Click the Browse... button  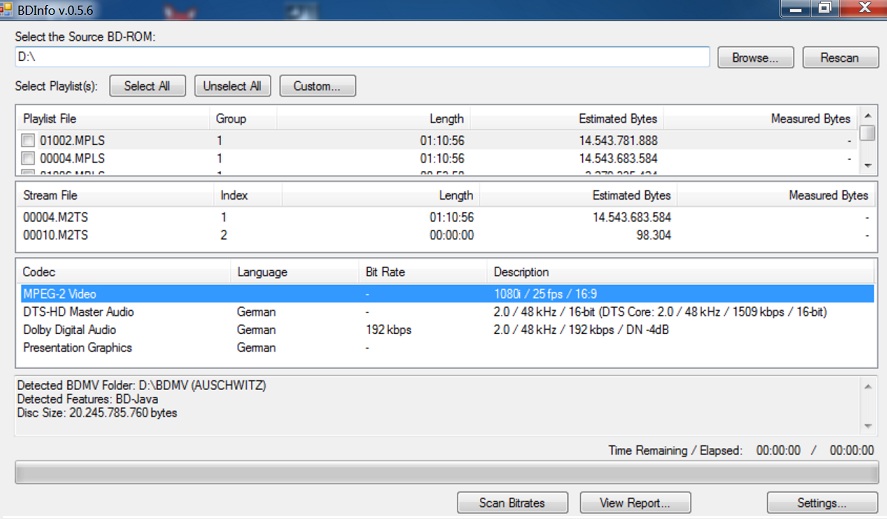click(755, 57)
